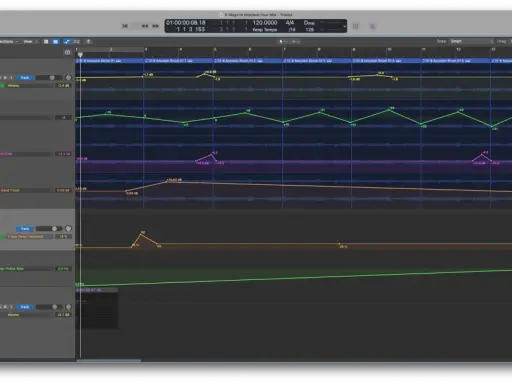This screenshot has height=384, width=512.
Task: Adjust third track's volume slider
Action: [49, 307]
